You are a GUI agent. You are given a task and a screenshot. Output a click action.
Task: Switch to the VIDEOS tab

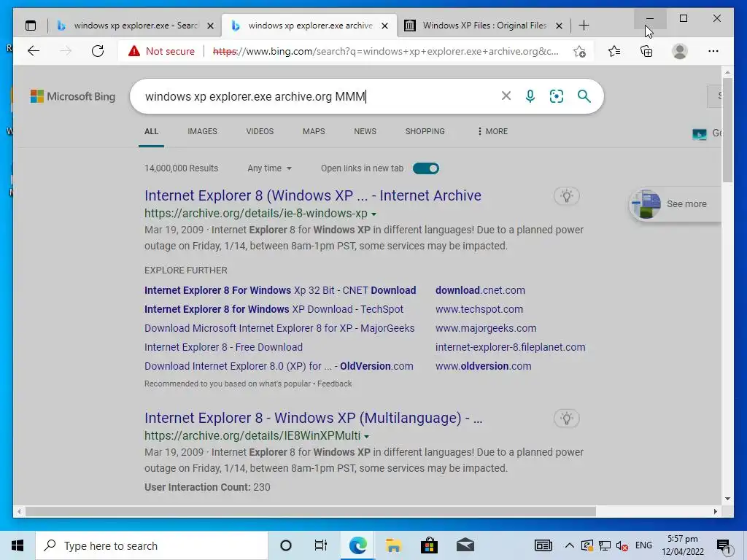click(260, 131)
